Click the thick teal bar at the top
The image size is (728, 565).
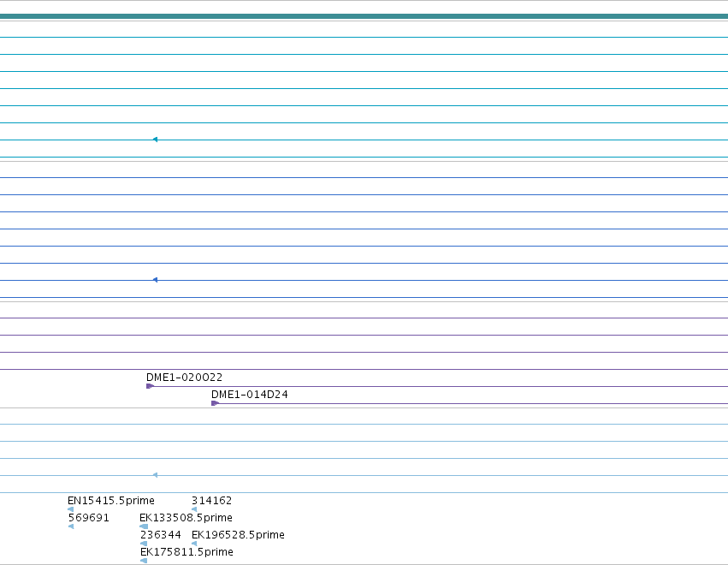364,16
